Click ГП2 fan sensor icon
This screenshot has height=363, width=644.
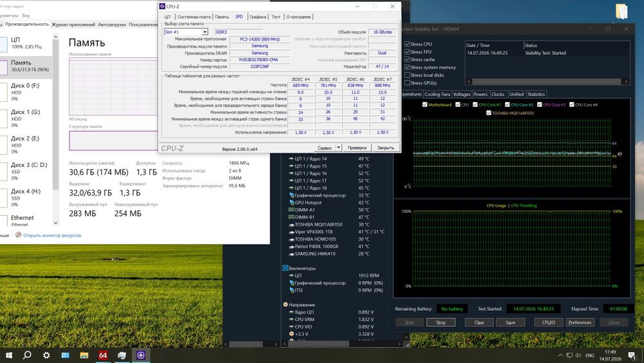coord(291,290)
